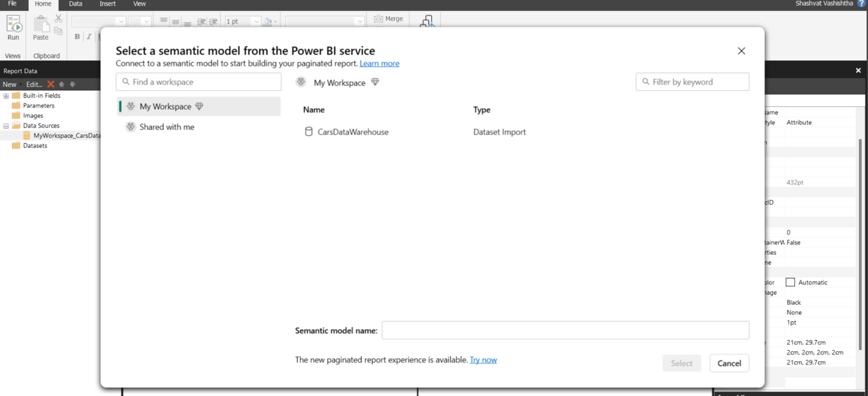Click the Cancel button in the dialog
The height and width of the screenshot is (396, 868).
pyautogui.click(x=729, y=363)
